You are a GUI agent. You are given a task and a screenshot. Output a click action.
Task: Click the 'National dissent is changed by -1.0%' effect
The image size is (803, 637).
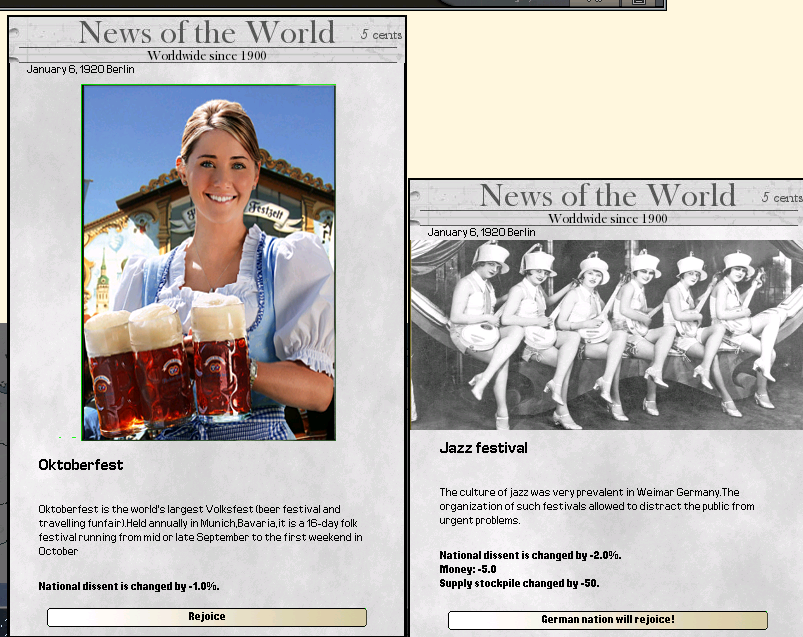coord(129,586)
